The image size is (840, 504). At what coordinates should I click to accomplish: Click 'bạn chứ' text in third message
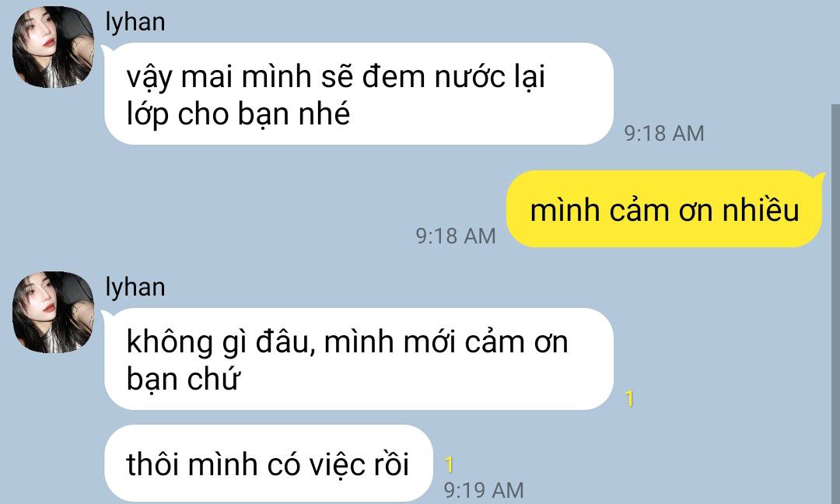(182, 380)
